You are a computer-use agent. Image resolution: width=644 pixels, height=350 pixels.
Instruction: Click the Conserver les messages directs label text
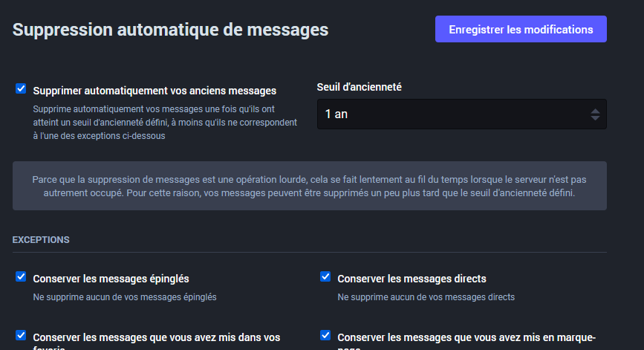point(412,279)
